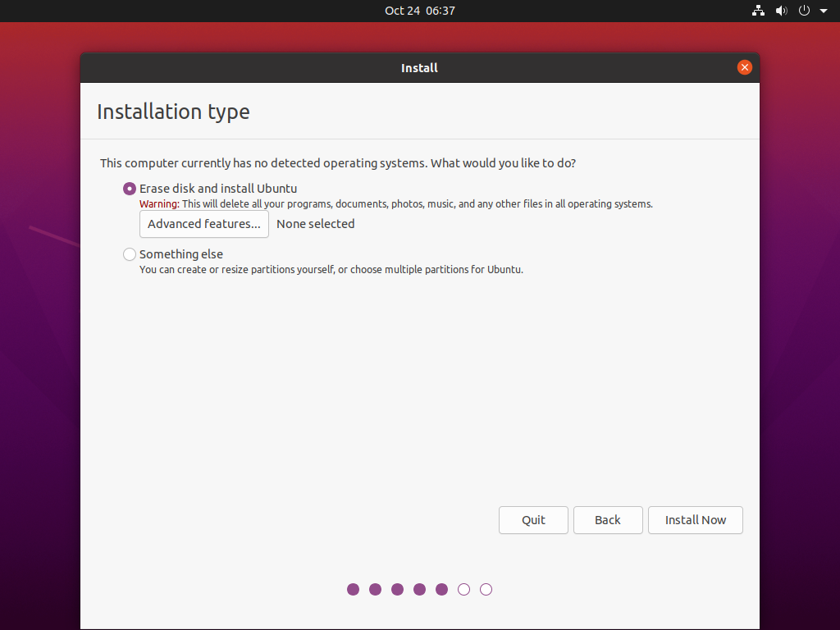The width and height of the screenshot is (840, 630).
Task: Choose the Something else partitioning option
Action: click(x=129, y=254)
